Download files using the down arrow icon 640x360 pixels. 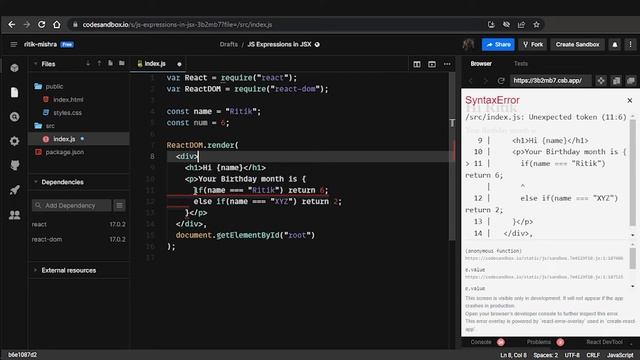(x=88, y=64)
